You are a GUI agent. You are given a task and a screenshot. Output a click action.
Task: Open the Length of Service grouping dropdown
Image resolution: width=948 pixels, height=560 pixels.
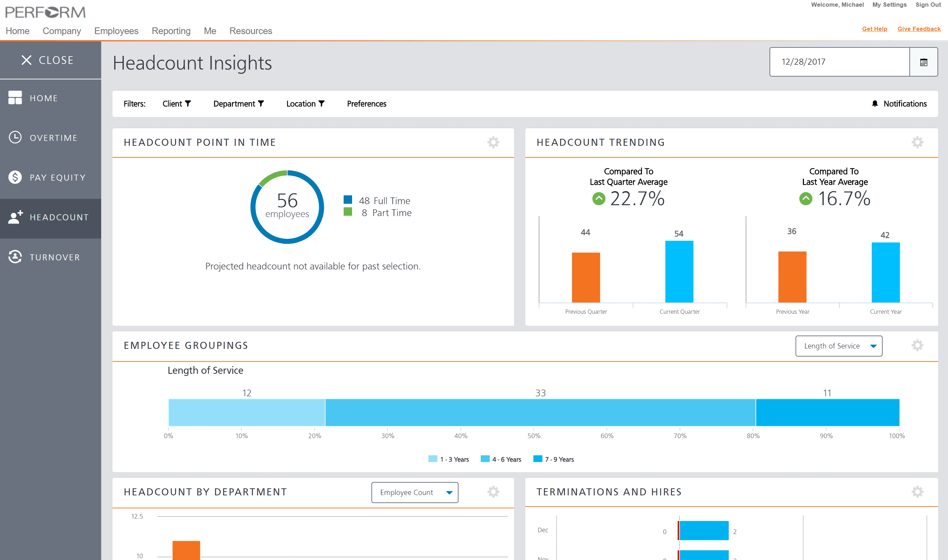[x=839, y=346]
